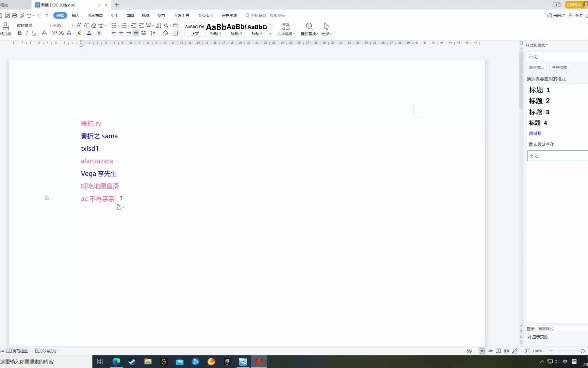Open the font name dropdown
This screenshot has height=368, width=588.
click(51, 26)
